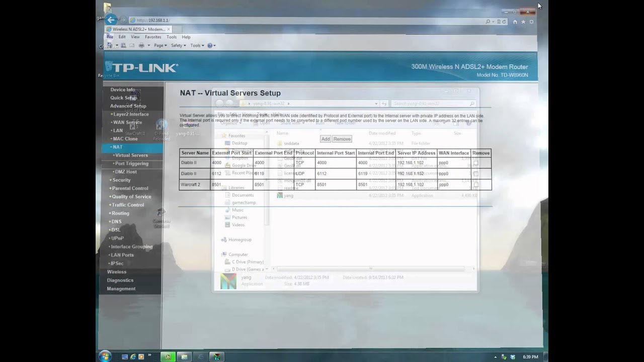Click the taskbar clock showing 6:39 PM
The image size is (644, 362).
coord(530,356)
